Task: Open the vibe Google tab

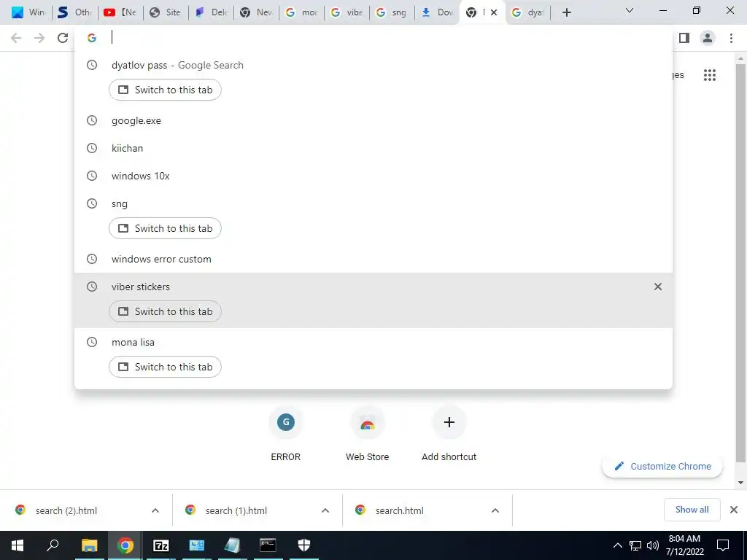Action: (347, 12)
